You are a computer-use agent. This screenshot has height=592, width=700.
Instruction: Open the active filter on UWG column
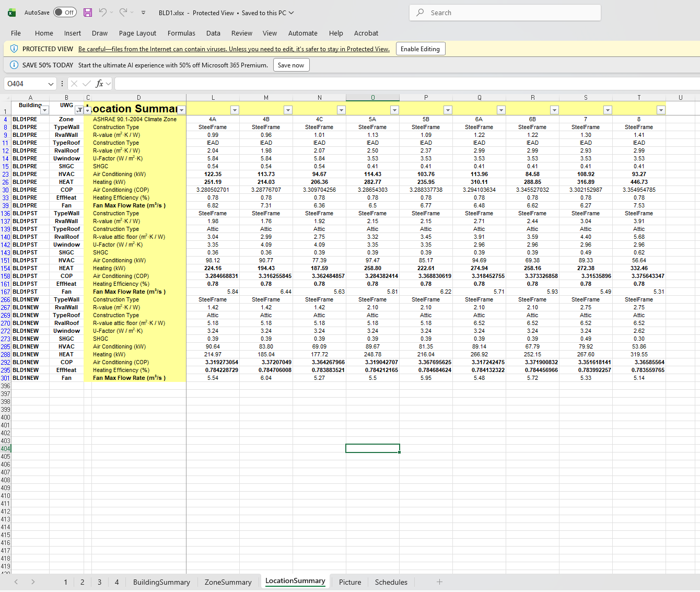pyautogui.click(x=79, y=110)
